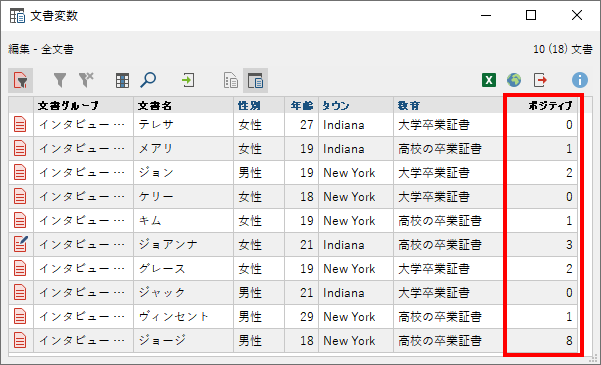Switch to the variable list view icon
Screen dimensions: 601x365
[x=231, y=81]
